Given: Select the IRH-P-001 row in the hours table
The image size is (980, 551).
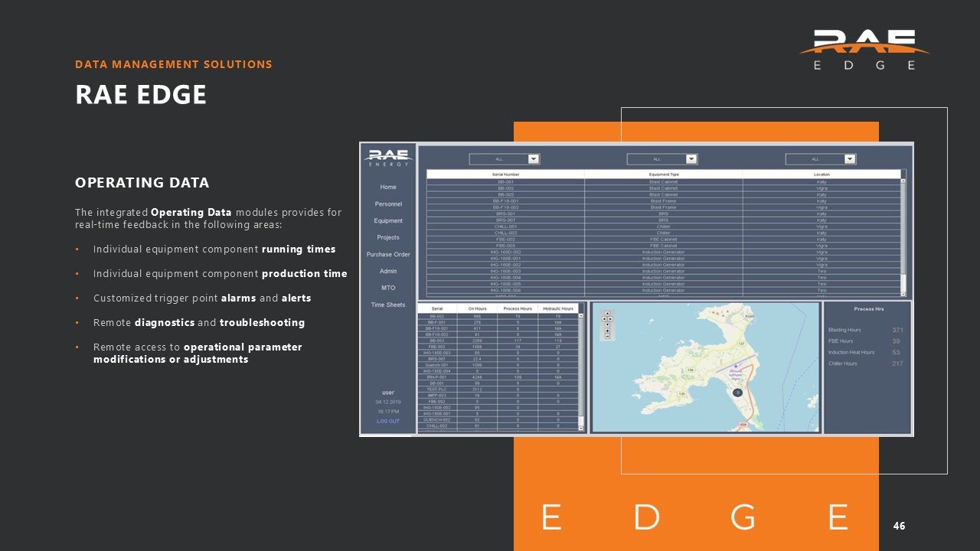Looking at the screenshot, I should tap(498, 377).
